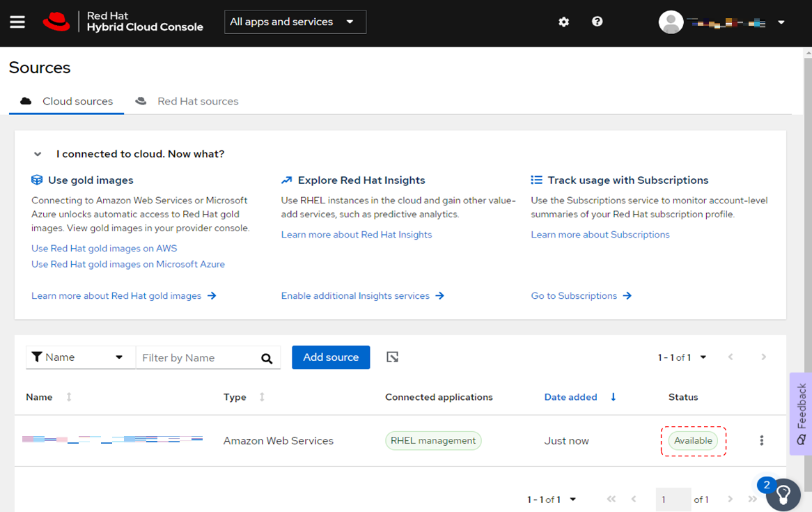
Task: Open 'Use Red Hat gold images on AWS' link
Action: click(x=104, y=249)
